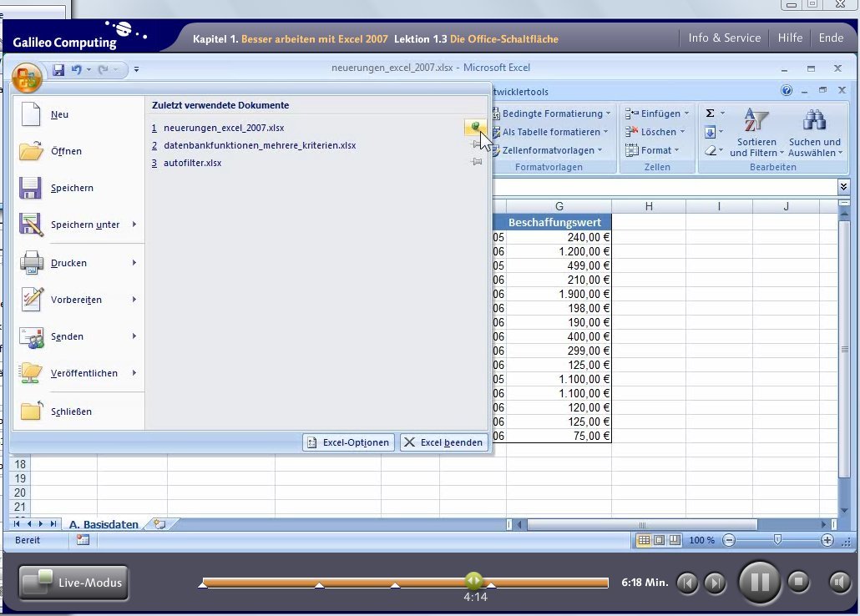Viewport: 860px width, 616px height.
Task: Click the insert new worksheet icon
Action: (x=159, y=524)
